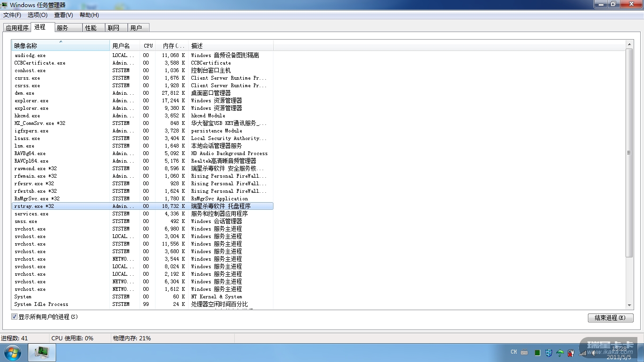
Task: Click the 物理内存: 21% status entry
Action: coord(132,338)
